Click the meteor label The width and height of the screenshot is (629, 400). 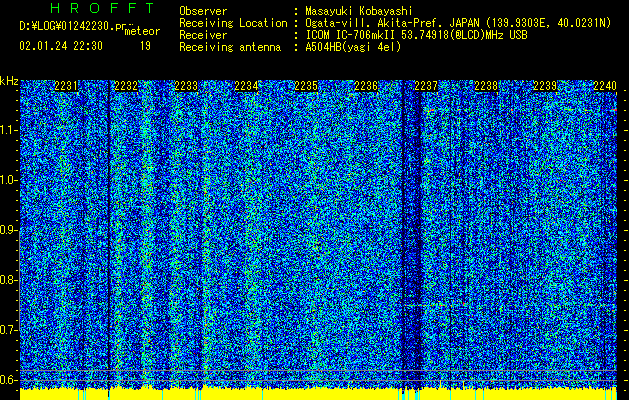point(142,31)
